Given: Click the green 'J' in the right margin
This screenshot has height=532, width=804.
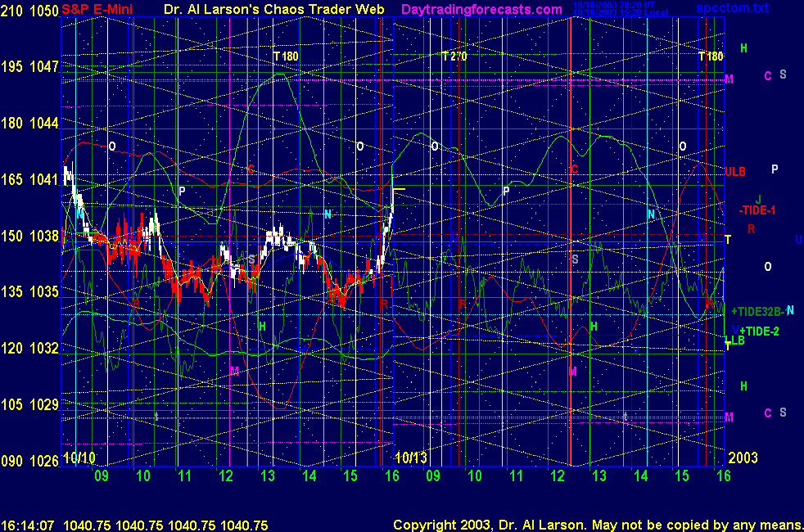Looking at the screenshot, I should pyautogui.click(x=758, y=200).
